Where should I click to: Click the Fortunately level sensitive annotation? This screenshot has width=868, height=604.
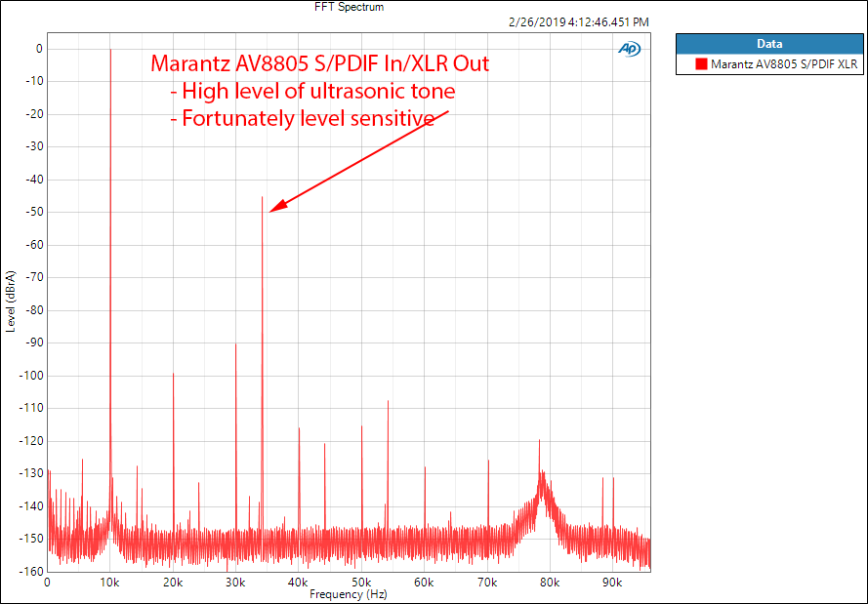tap(302, 118)
